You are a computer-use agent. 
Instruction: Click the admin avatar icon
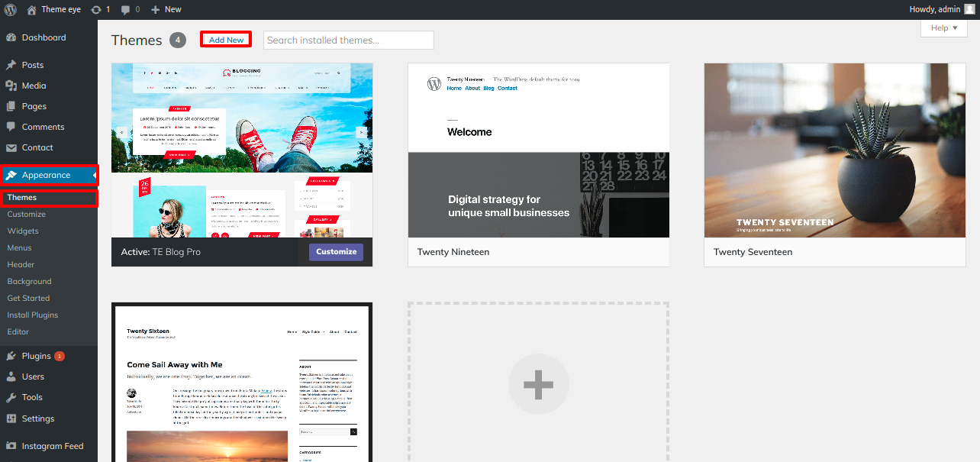[x=969, y=9]
